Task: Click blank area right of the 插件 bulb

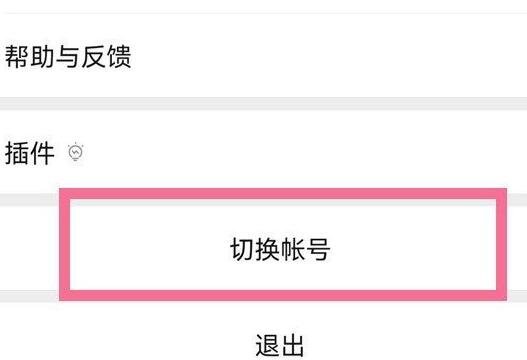Action: 302,152
